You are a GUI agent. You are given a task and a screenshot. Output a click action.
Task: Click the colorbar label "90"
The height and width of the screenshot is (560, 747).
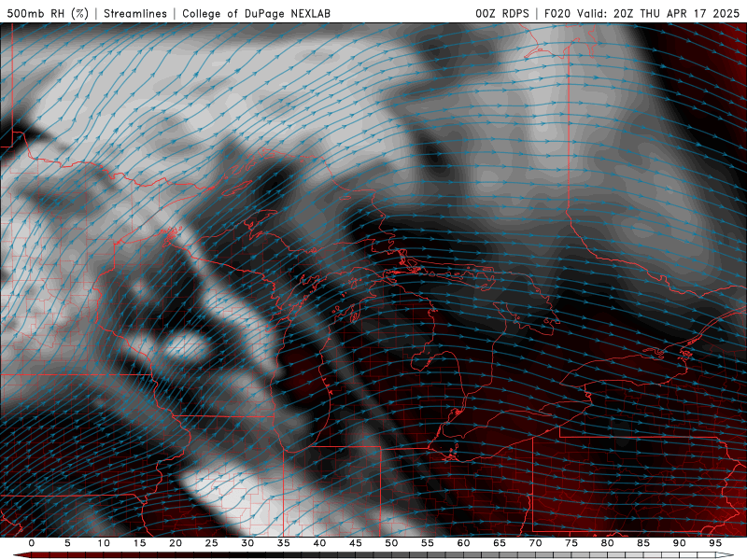[x=680, y=543]
